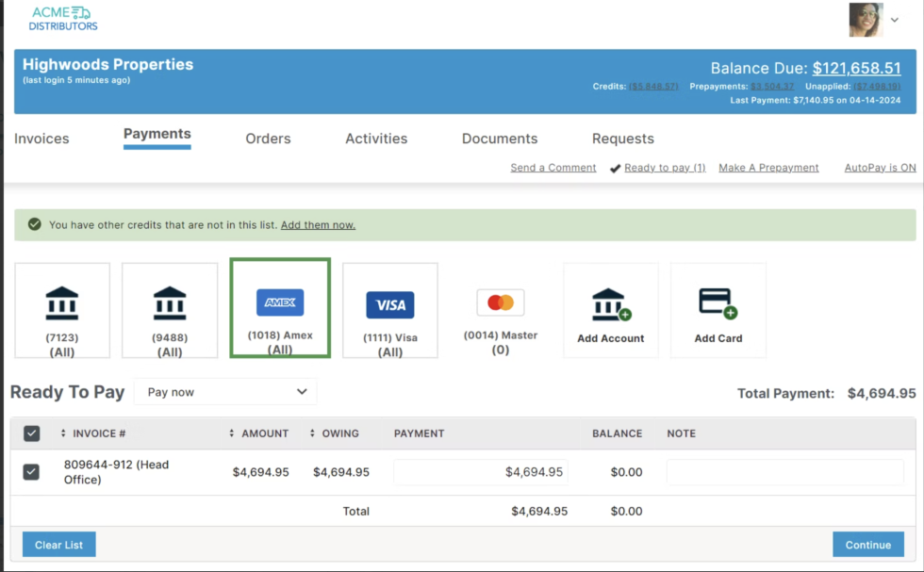
Task: Switch to the Invoices tab
Action: (x=41, y=139)
